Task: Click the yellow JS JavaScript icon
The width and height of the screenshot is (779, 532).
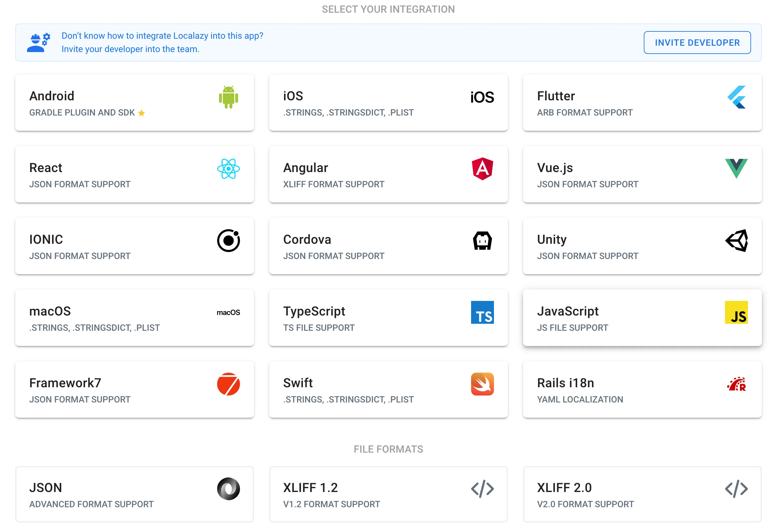Action: [x=736, y=312]
